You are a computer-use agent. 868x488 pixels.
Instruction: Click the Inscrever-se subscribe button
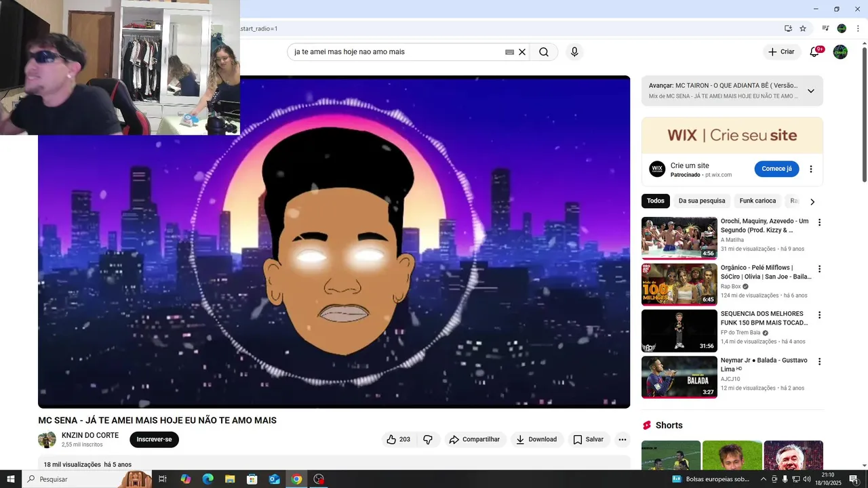click(x=154, y=439)
